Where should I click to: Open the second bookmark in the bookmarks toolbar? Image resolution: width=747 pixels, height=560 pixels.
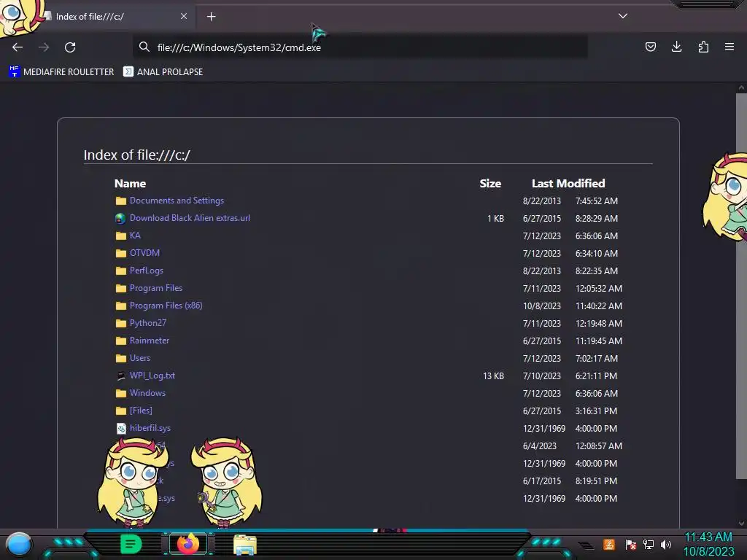pos(163,72)
